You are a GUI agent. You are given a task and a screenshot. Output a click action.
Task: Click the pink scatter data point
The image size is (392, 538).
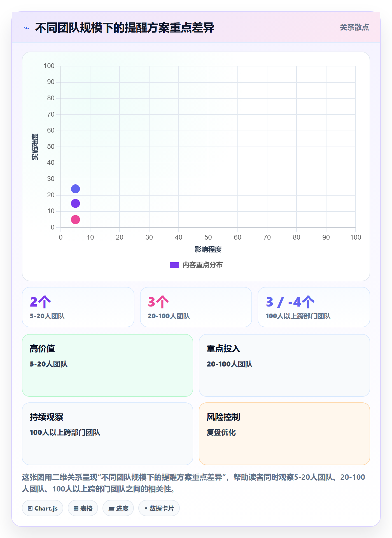75,219
